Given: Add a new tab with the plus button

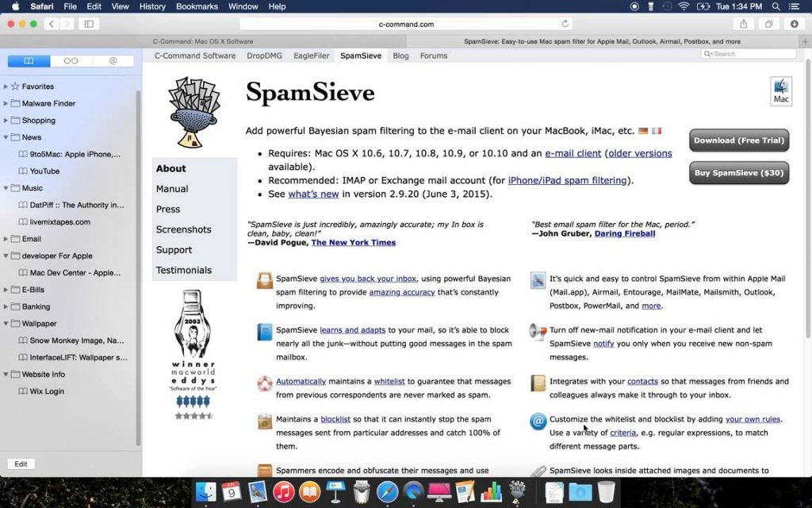Looking at the screenshot, I should point(806,41).
